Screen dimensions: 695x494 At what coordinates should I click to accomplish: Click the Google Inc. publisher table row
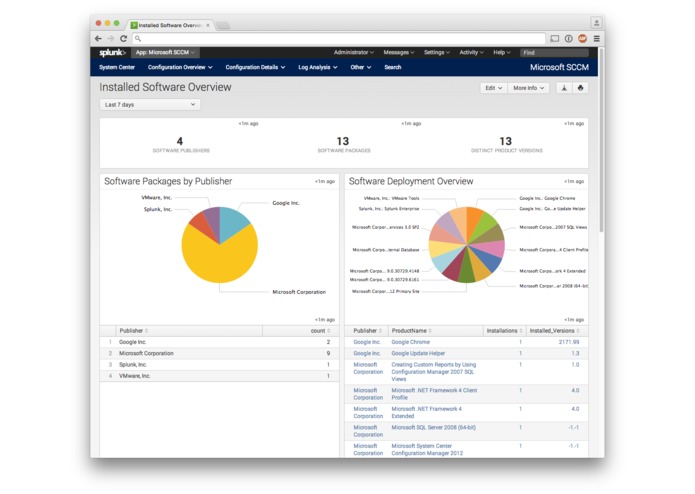pos(219,342)
